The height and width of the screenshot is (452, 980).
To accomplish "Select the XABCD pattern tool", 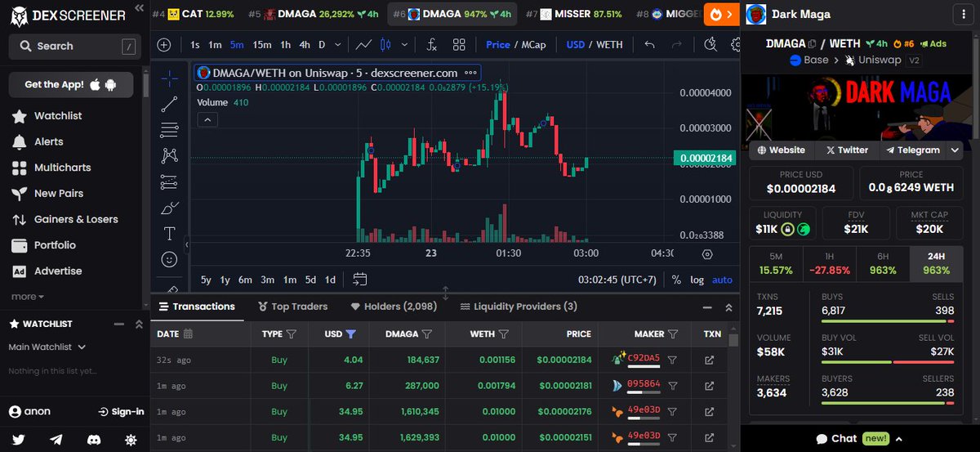I will tap(169, 155).
